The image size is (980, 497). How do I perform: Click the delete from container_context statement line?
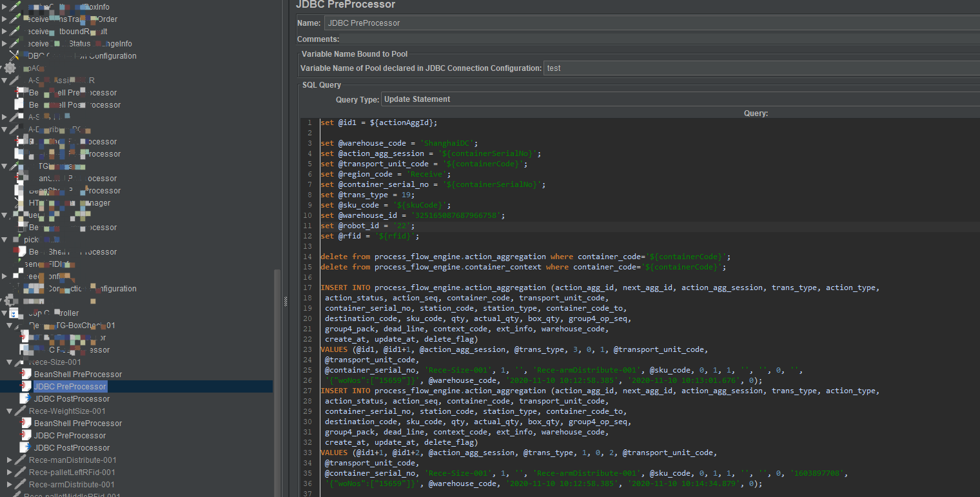click(x=524, y=267)
